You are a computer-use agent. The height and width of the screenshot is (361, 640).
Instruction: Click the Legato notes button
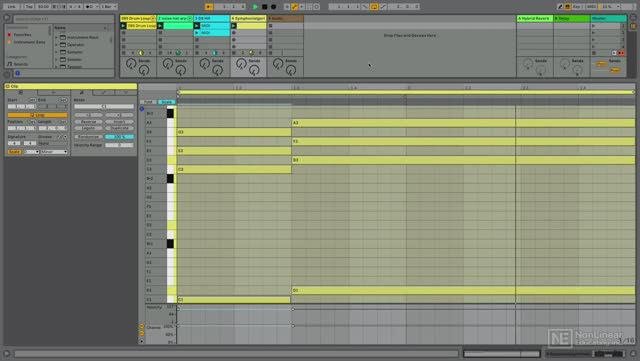pyautogui.click(x=89, y=128)
